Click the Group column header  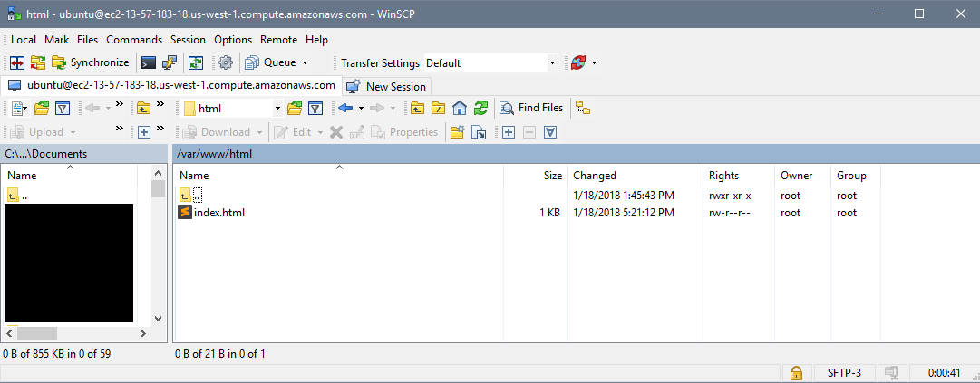[x=856, y=176]
